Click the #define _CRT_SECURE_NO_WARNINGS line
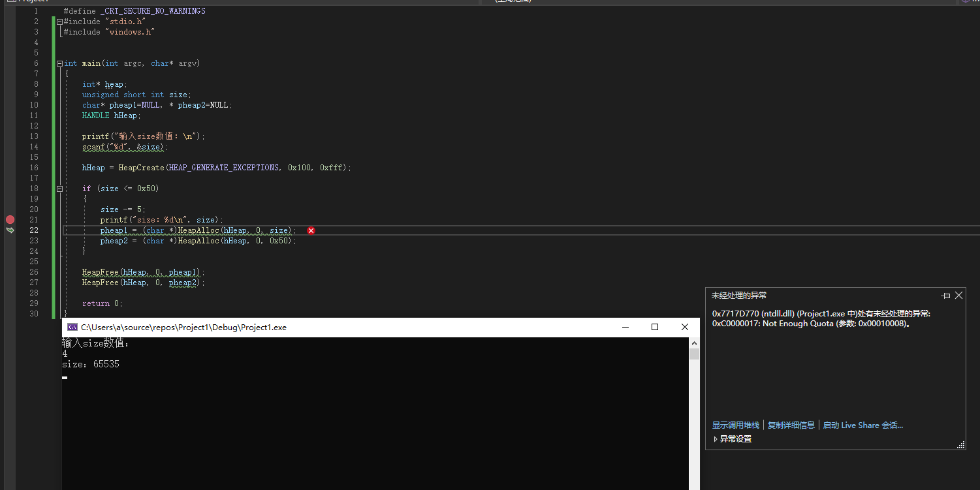The image size is (980, 490). tap(134, 11)
